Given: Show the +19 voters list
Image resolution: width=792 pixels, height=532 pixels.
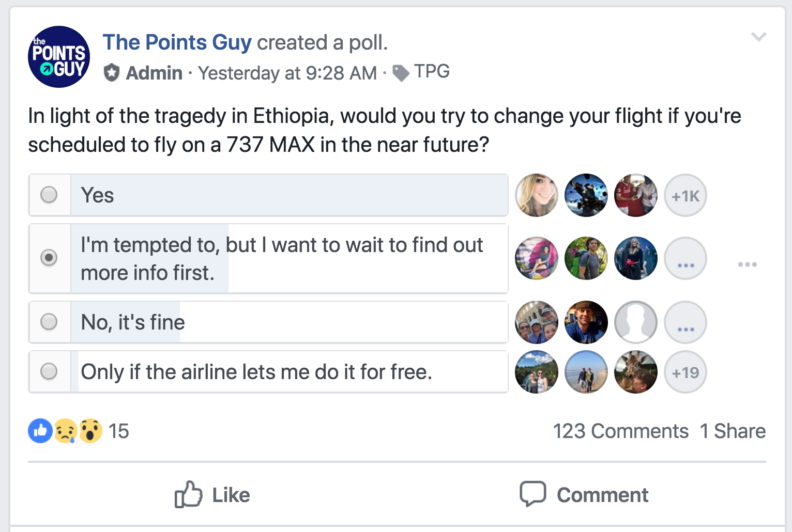Looking at the screenshot, I should pos(686,372).
